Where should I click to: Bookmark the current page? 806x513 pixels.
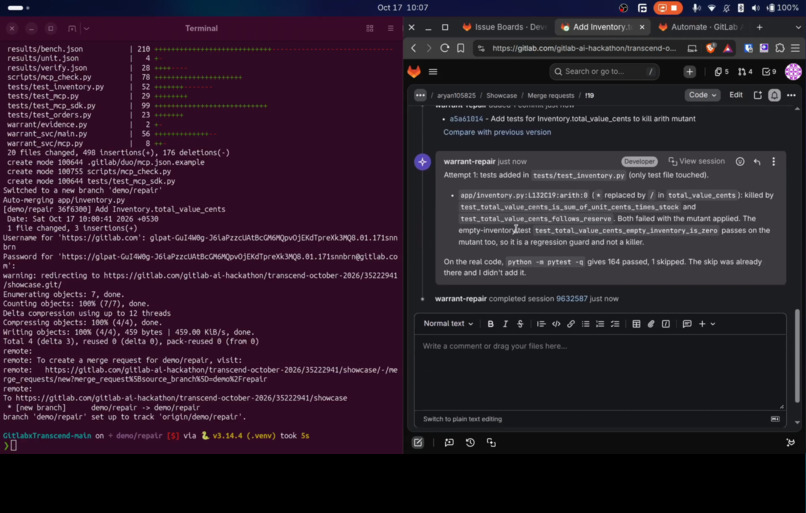461,48
